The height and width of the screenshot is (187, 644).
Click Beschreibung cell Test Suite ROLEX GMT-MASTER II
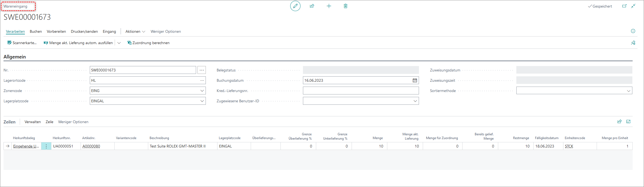pyautogui.click(x=183, y=146)
